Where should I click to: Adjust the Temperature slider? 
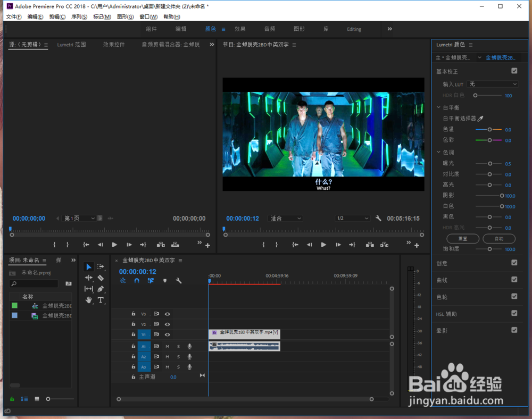[x=489, y=130]
